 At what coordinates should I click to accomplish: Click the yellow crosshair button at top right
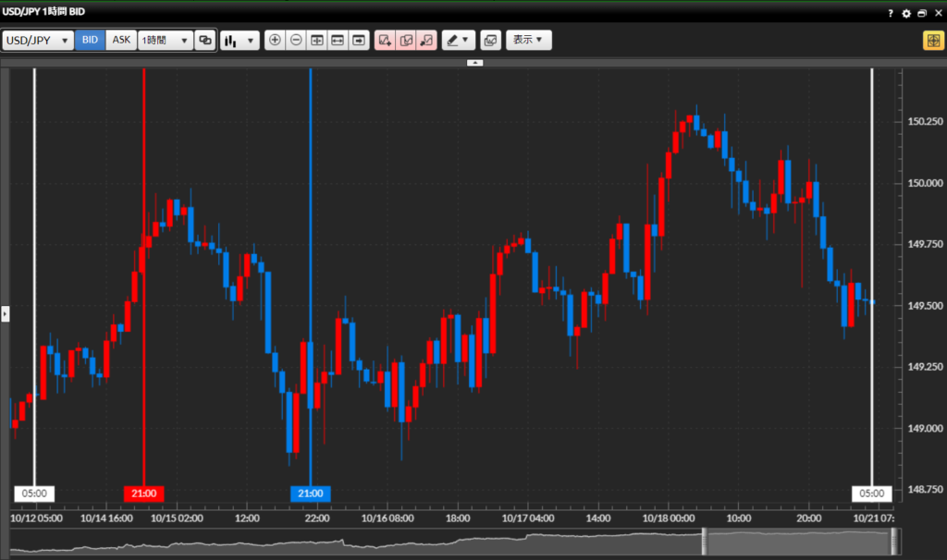click(x=932, y=41)
